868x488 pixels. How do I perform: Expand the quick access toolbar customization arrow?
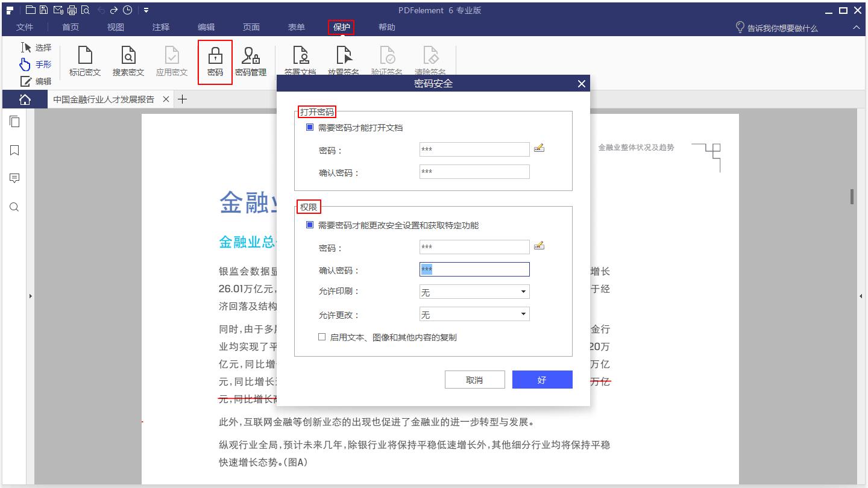click(145, 10)
